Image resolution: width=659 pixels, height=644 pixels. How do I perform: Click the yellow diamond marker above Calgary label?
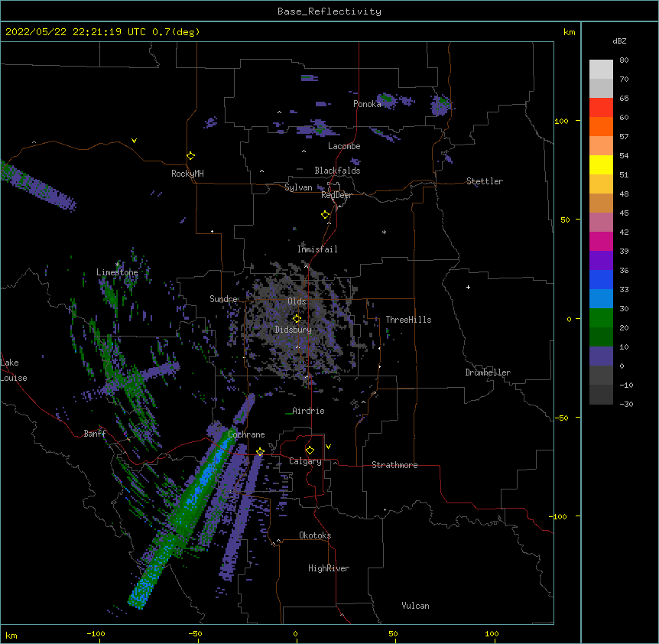pyautogui.click(x=310, y=450)
